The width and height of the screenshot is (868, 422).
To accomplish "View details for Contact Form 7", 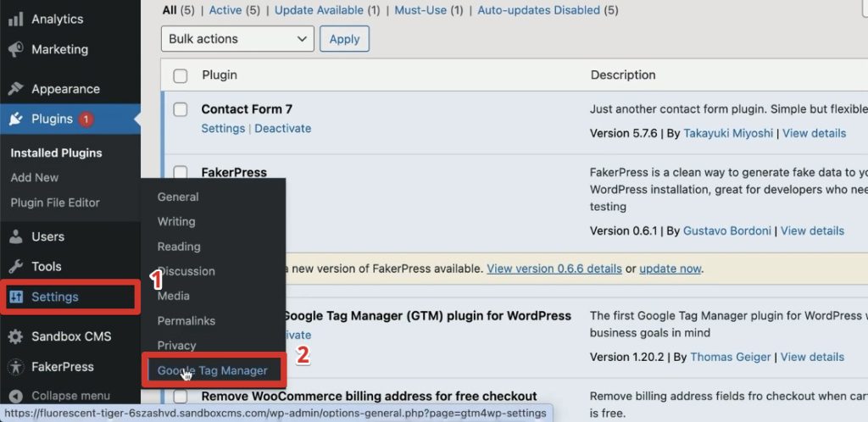I will click(814, 133).
